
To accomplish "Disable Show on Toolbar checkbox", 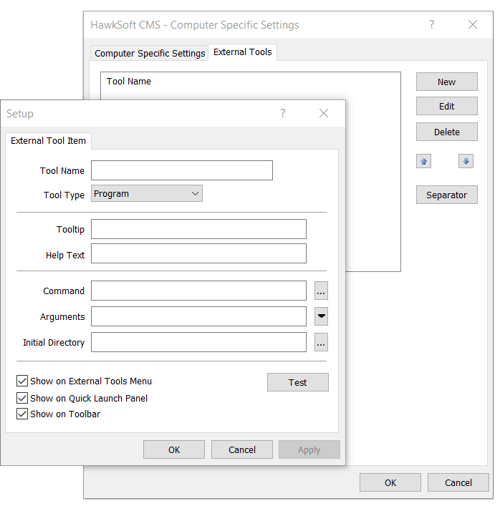I will tap(22, 414).
